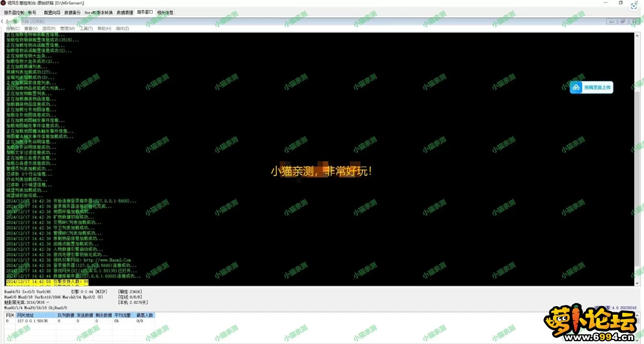Minimize the inner engine child window
This screenshot has height=344, width=644.
(611, 21)
